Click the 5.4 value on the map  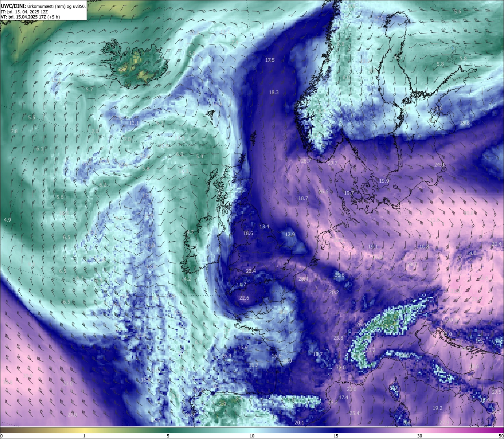[x=200, y=156]
